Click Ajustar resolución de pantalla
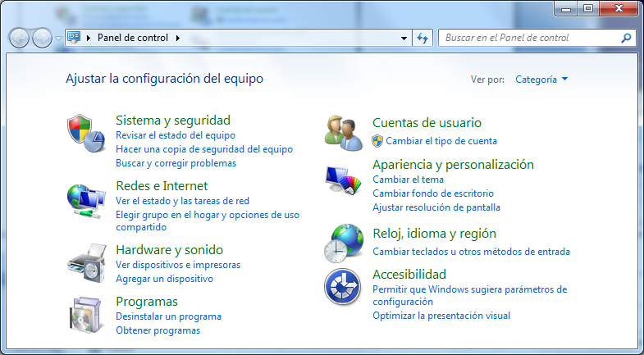644x355 pixels. [436, 207]
